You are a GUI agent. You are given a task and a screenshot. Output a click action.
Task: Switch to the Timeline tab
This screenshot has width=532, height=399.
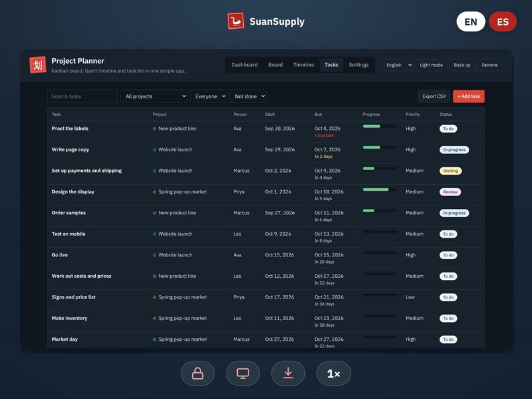click(x=304, y=65)
